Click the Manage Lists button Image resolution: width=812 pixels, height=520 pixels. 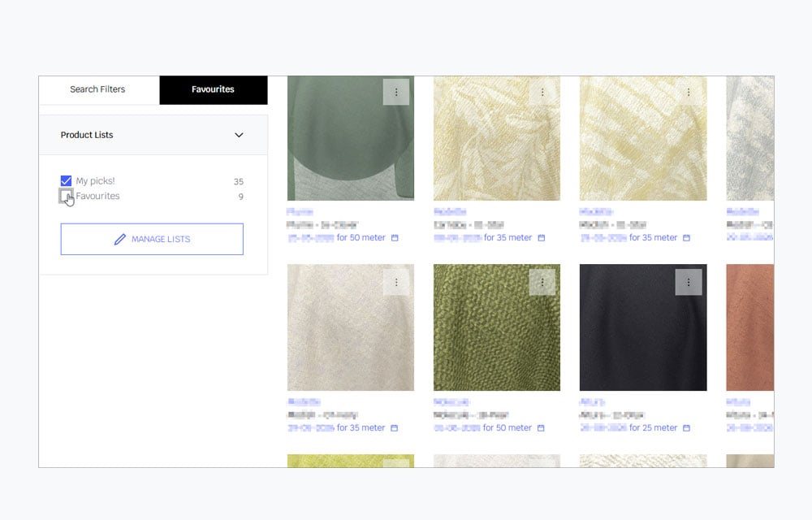pyautogui.click(x=152, y=240)
